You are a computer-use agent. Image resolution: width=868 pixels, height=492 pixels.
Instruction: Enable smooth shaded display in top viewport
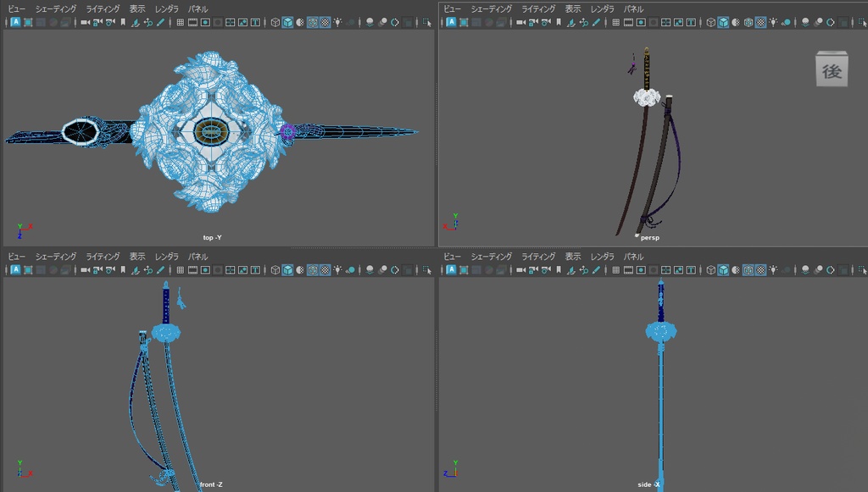pos(286,22)
